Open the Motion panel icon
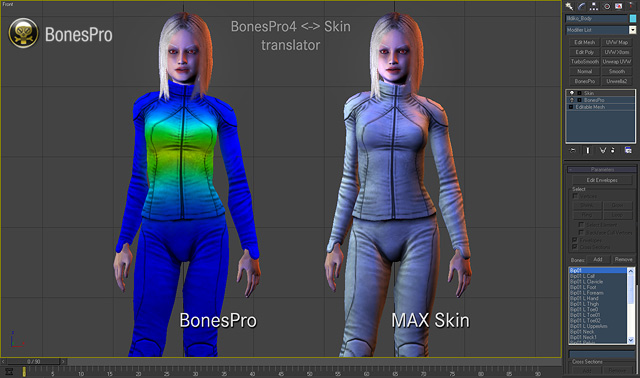Viewport: 640px width, 378px height. (x=607, y=6)
